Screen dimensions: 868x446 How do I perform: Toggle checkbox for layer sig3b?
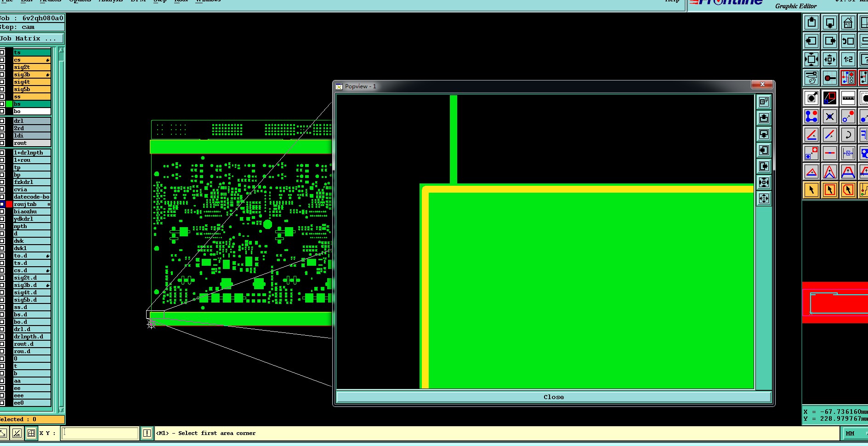click(x=2, y=74)
